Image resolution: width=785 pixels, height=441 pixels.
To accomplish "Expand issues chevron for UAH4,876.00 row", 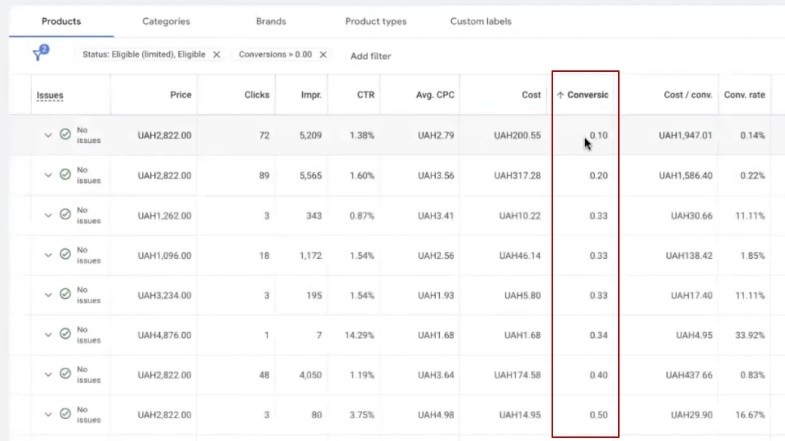I will (48, 334).
